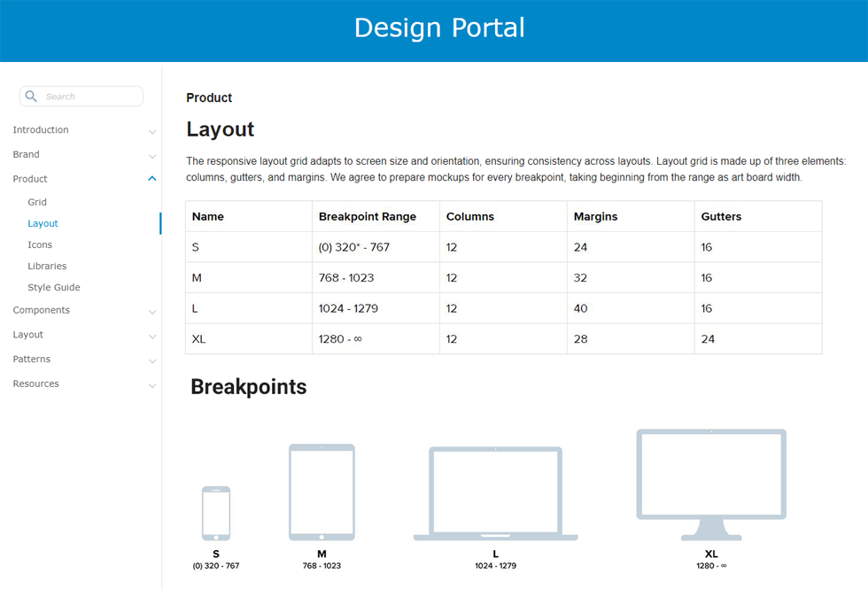
Task: Click the laptop L breakpoint icon
Action: [495, 493]
